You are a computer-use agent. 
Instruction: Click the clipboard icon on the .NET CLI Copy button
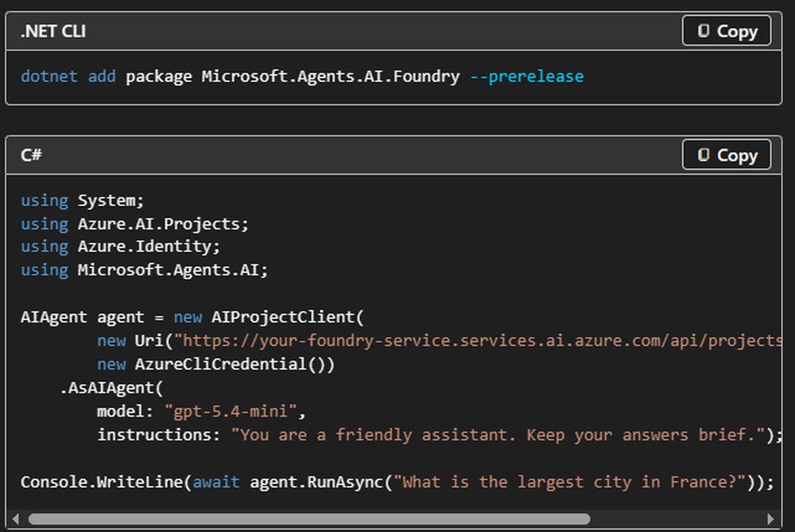click(x=704, y=30)
